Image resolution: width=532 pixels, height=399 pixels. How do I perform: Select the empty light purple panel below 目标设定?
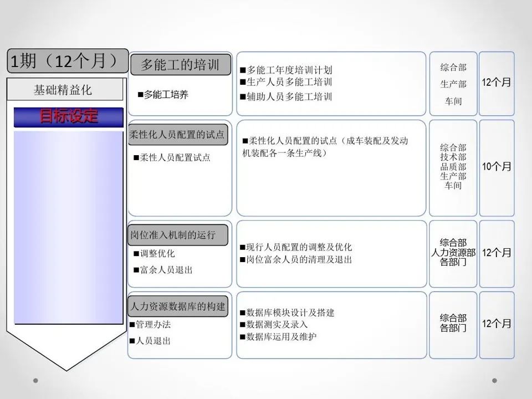tap(68, 227)
